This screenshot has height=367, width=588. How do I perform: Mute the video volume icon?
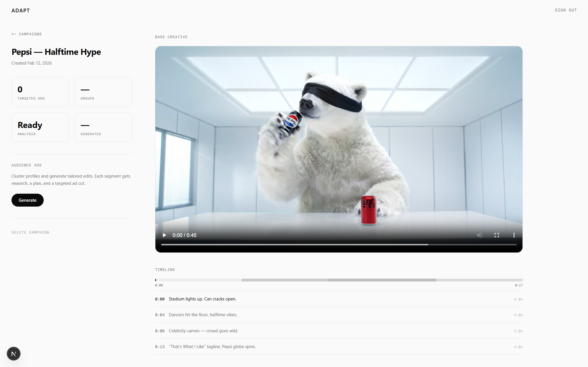click(x=479, y=235)
